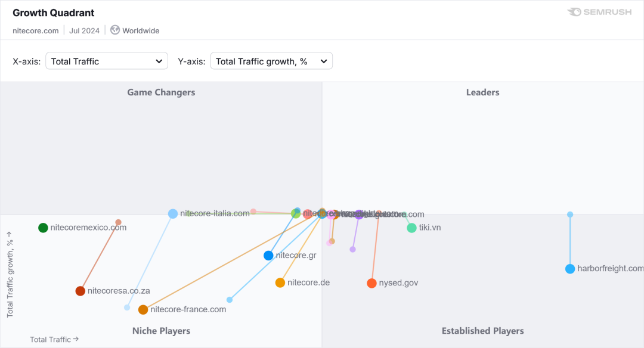Click the nitecore.gr blue data point
This screenshot has height=348, width=644.
268,256
